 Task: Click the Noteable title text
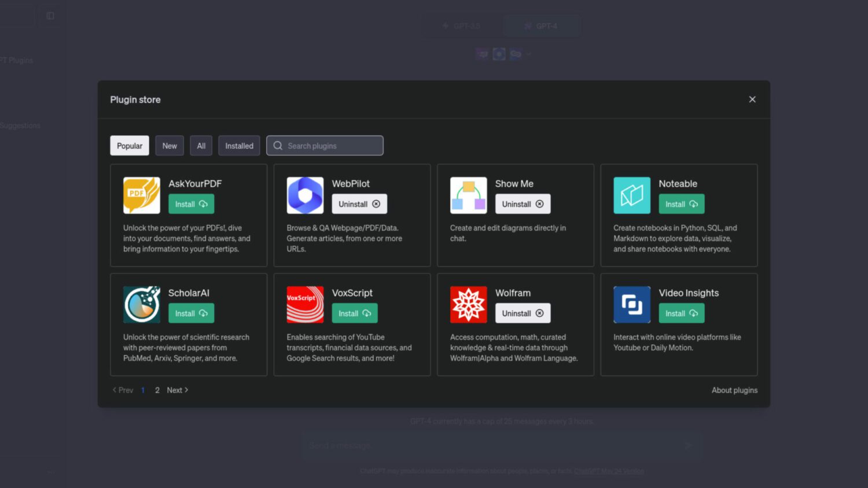pos(678,184)
